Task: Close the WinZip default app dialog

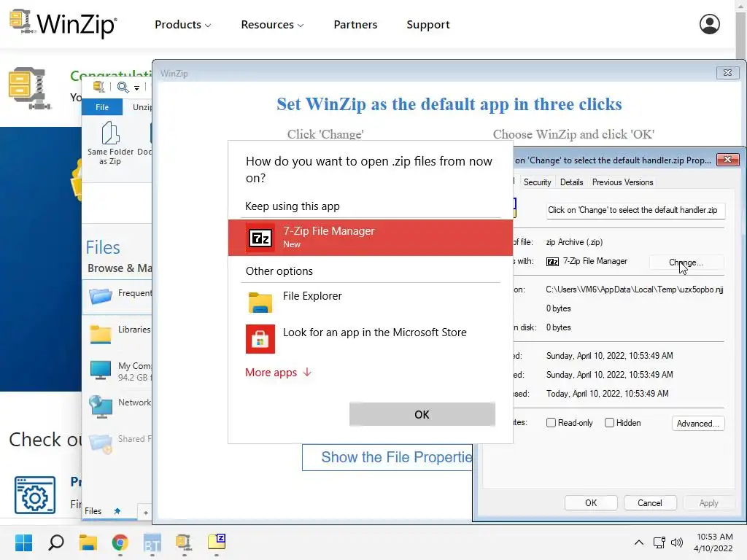Action: [x=727, y=73]
